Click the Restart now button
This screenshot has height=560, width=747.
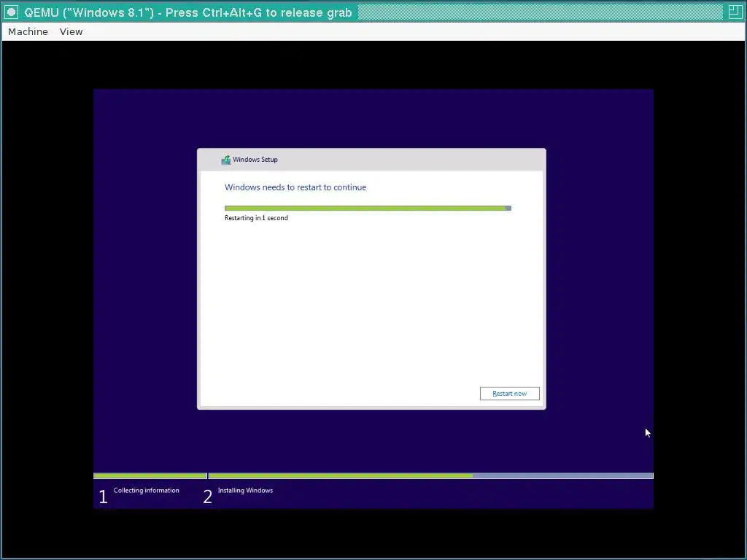click(x=509, y=393)
